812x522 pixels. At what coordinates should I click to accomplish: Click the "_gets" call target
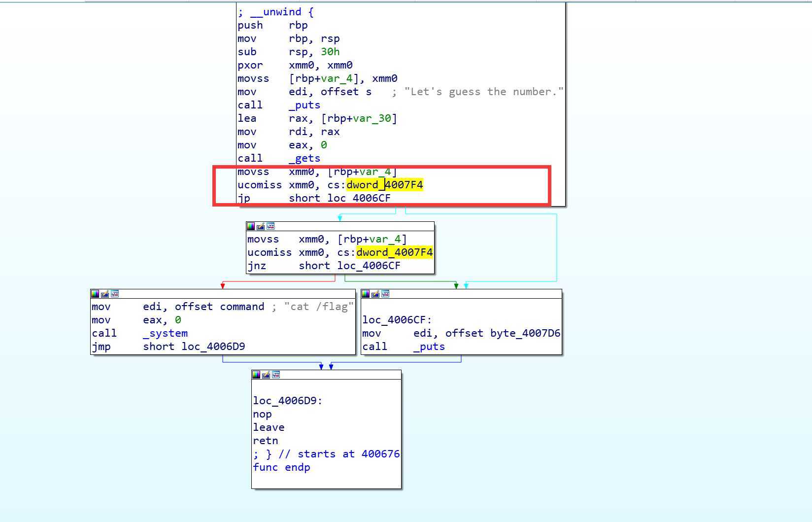(x=304, y=158)
